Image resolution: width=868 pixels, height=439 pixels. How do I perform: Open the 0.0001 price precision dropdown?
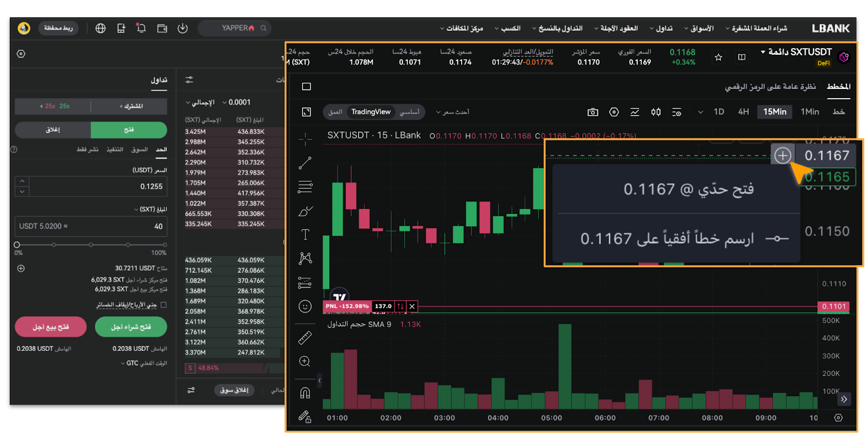237,102
